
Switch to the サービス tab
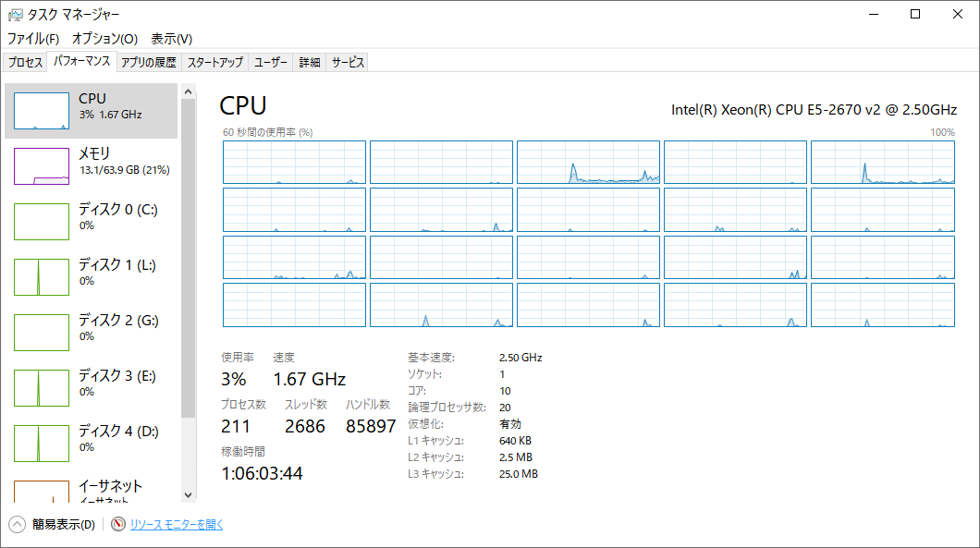click(x=348, y=63)
